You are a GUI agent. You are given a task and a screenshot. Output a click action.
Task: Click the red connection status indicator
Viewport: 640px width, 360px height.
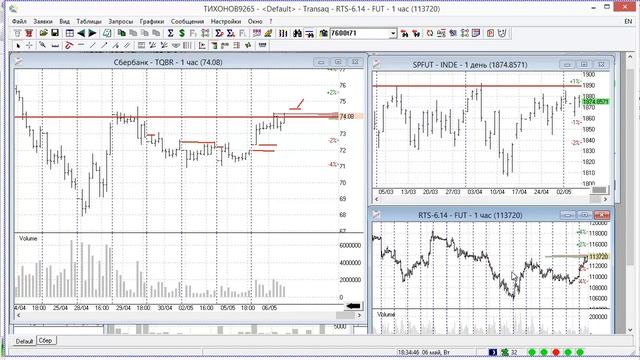pos(556,352)
